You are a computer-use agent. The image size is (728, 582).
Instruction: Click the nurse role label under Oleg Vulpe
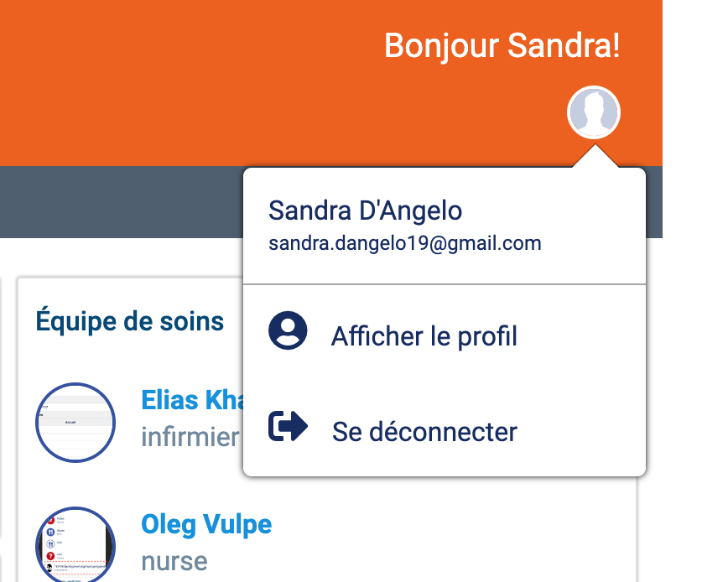click(174, 561)
